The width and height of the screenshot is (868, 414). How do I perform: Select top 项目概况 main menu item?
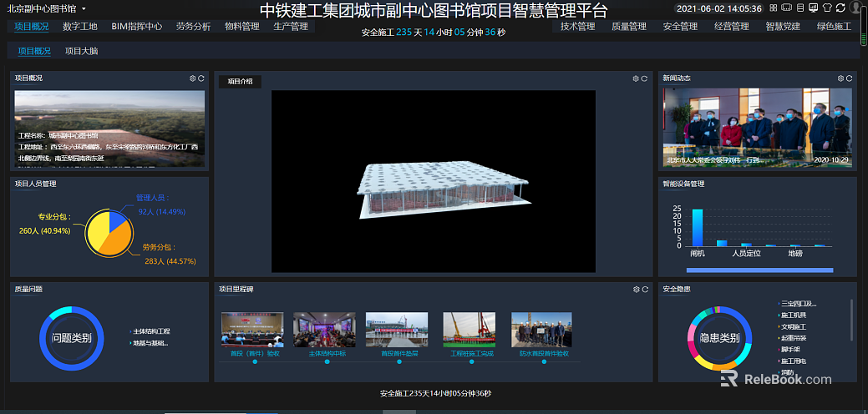click(32, 27)
